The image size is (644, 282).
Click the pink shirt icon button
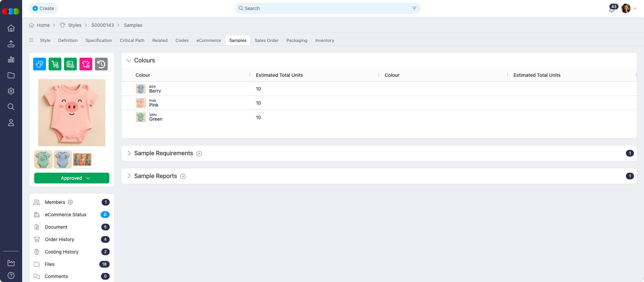click(x=86, y=64)
